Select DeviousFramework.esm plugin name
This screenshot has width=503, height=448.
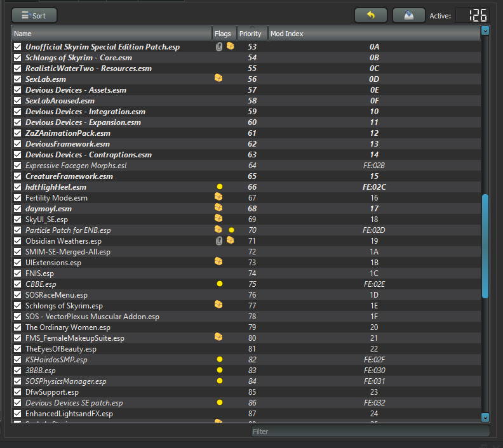(68, 144)
